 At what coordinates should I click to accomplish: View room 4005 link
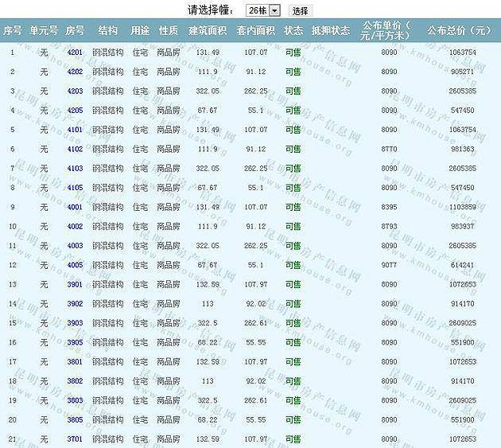pyautogui.click(x=75, y=265)
